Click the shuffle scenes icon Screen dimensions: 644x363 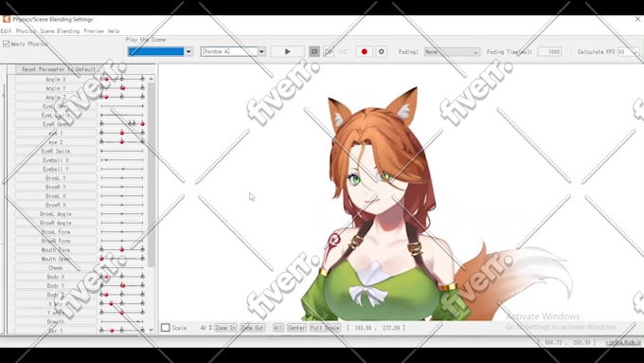coord(343,51)
